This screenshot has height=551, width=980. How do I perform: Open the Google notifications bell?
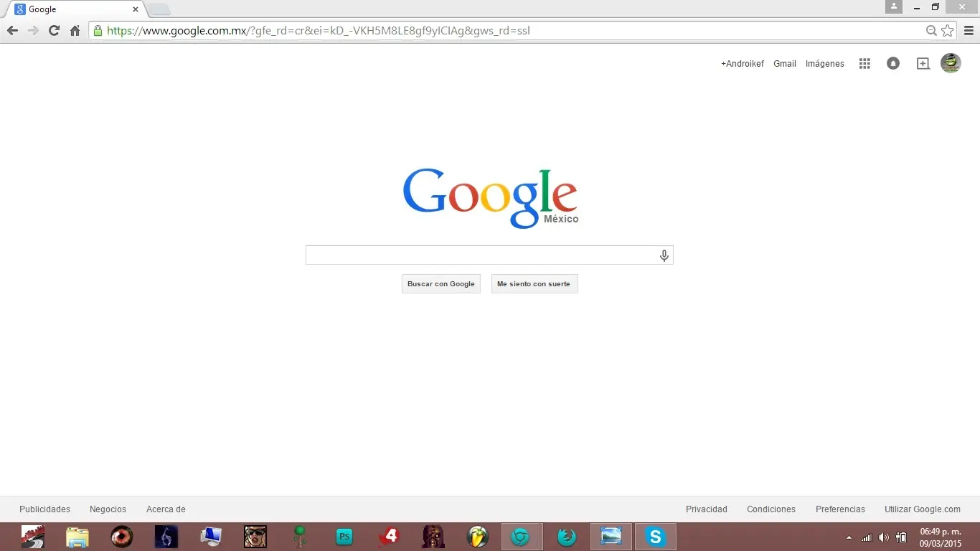pyautogui.click(x=893, y=64)
